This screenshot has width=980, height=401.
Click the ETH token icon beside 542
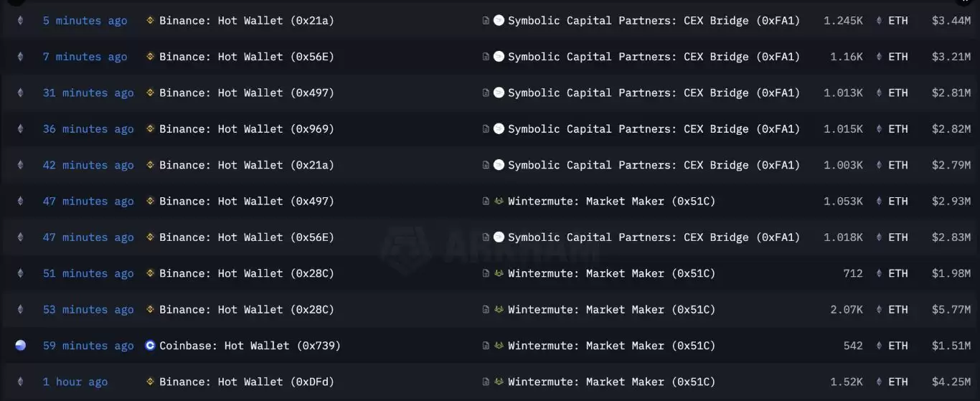coord(879,346)
